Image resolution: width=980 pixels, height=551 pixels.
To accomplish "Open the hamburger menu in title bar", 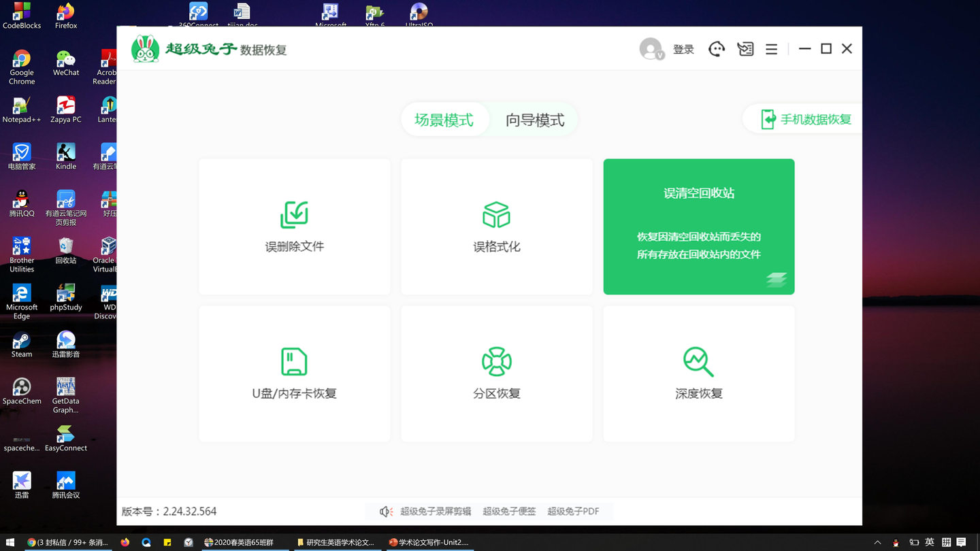I will pos(771,49).
